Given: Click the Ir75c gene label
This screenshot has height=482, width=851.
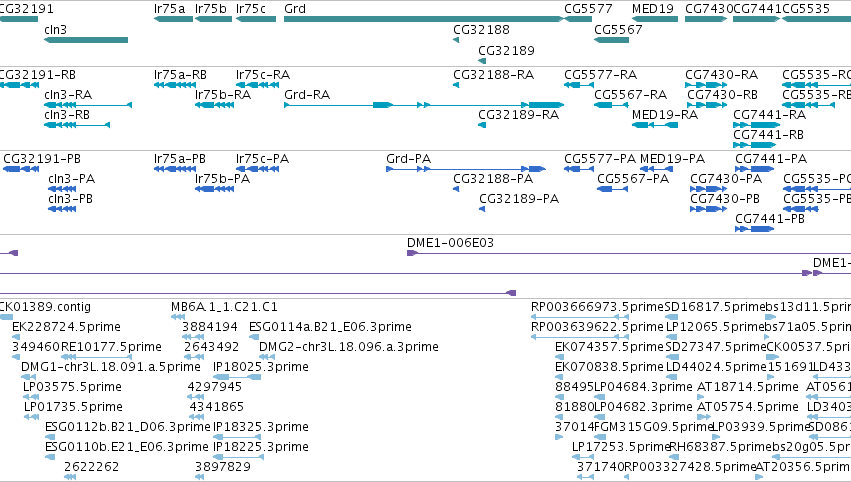Looking at the screenshot, I should [x=251, y=9].
